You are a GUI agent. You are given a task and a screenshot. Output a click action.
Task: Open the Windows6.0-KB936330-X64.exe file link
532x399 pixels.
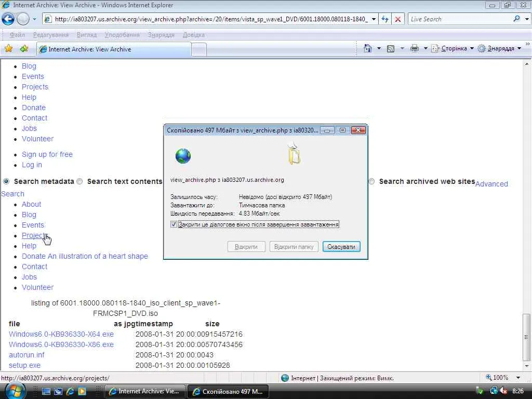[x=61, y=334]
